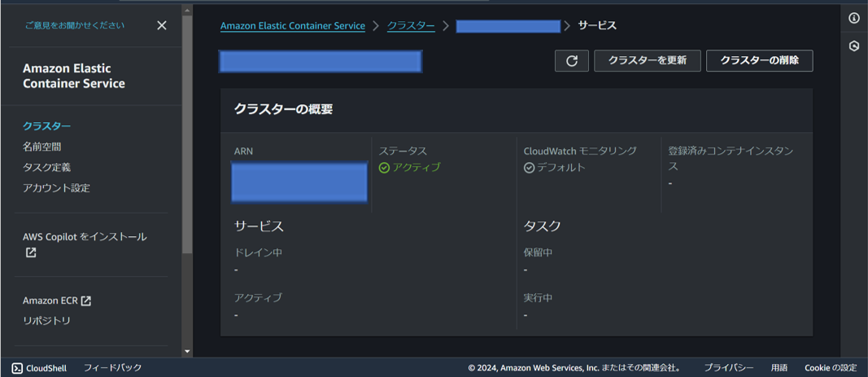The width and height of the screenshot is (868, 377).
Task: Click the ドレイン中 label
Action: tap(258, 252)
